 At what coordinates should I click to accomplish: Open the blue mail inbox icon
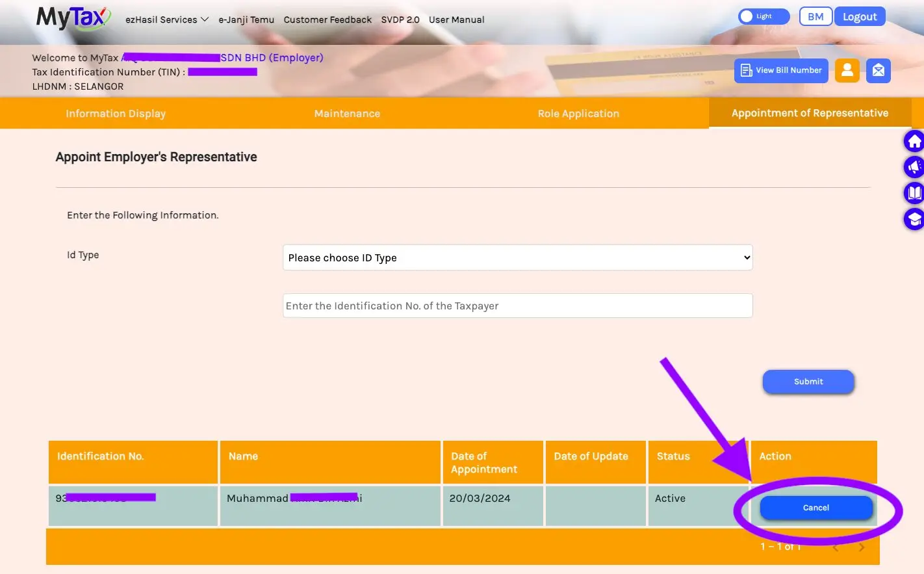coord(878,70)
